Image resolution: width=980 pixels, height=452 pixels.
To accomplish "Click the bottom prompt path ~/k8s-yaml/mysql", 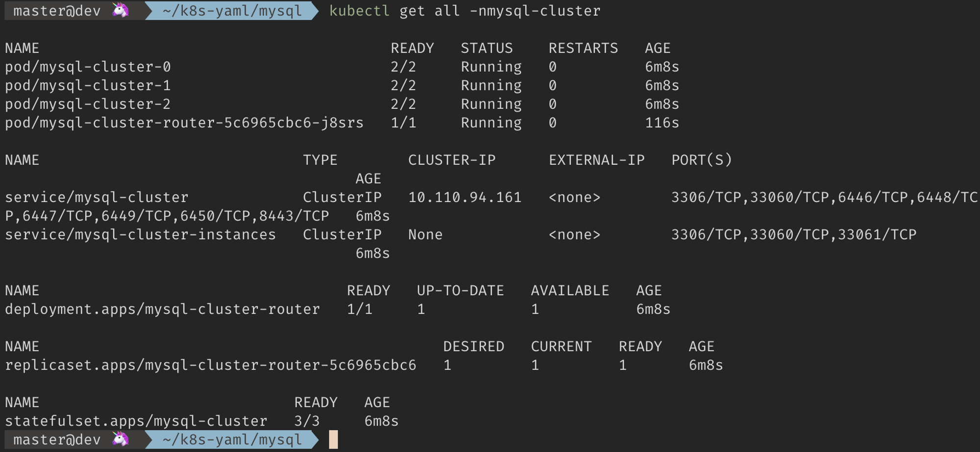I will [232, 440].
